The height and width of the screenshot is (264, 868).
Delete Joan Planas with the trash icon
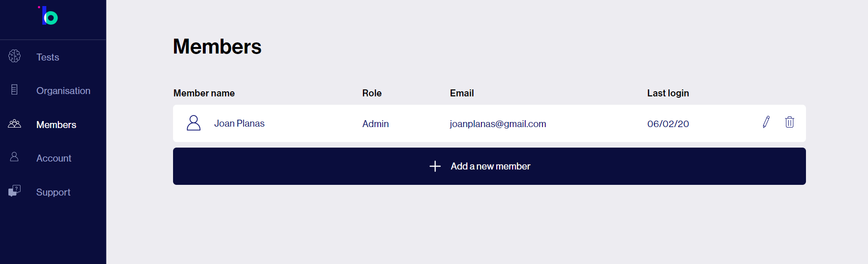(x=789, y=122)
